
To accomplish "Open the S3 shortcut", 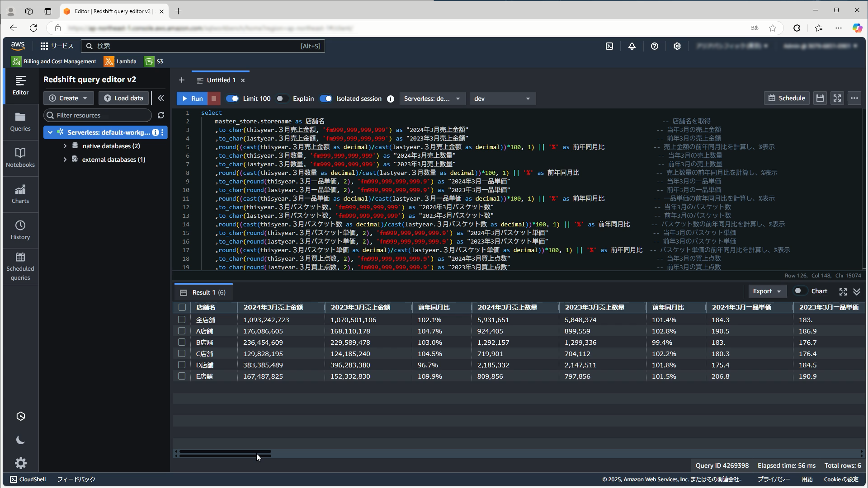I will 154,61.
